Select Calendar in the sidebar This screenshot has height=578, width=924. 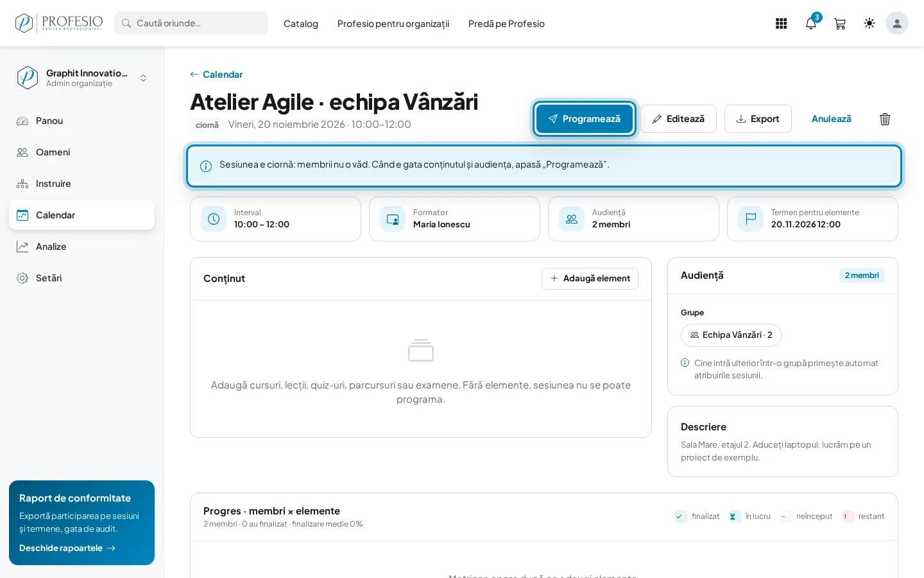click(x=81, y=215)
